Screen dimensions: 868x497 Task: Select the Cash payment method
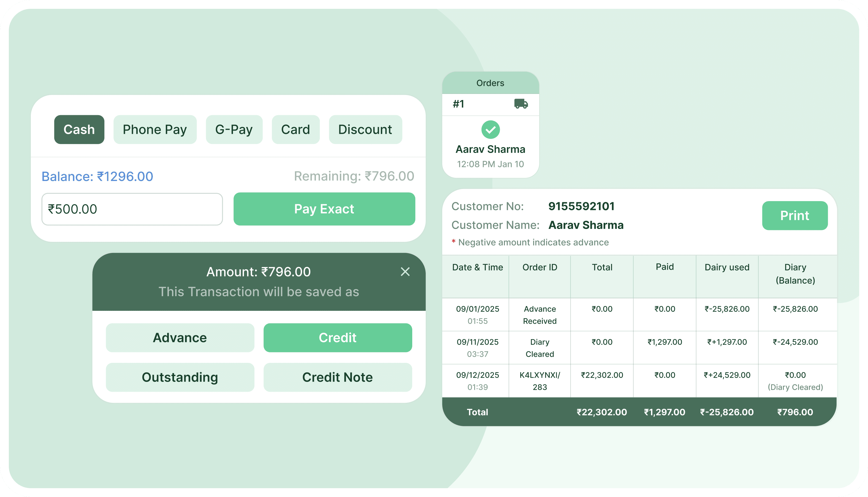[79, 129]
